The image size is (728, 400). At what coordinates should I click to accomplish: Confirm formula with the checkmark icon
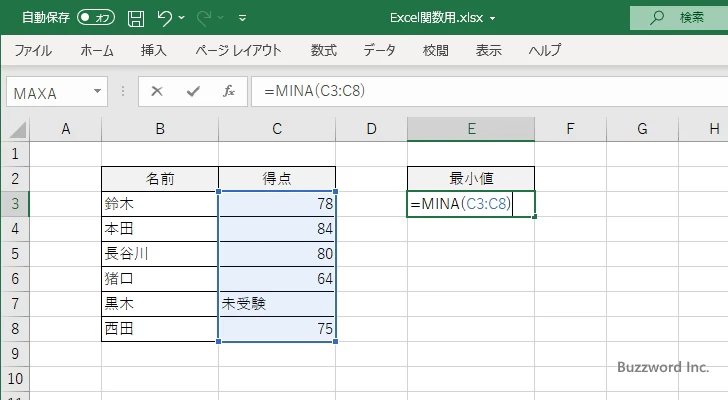coord(193,91)
